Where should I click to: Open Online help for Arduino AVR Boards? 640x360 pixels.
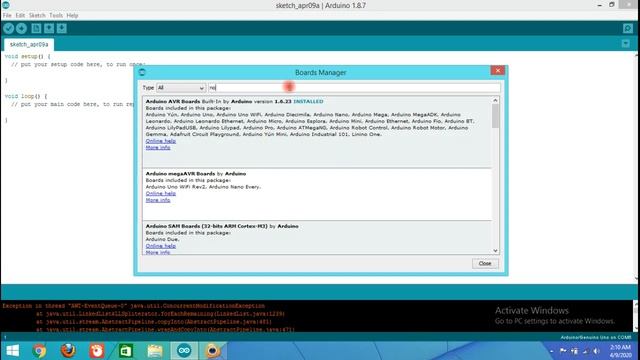click(x=161, y=141)
